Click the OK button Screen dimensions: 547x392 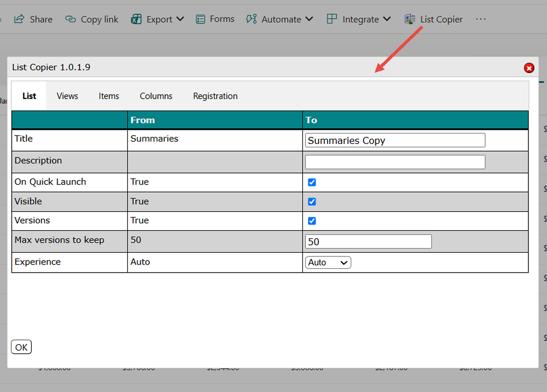21,347
